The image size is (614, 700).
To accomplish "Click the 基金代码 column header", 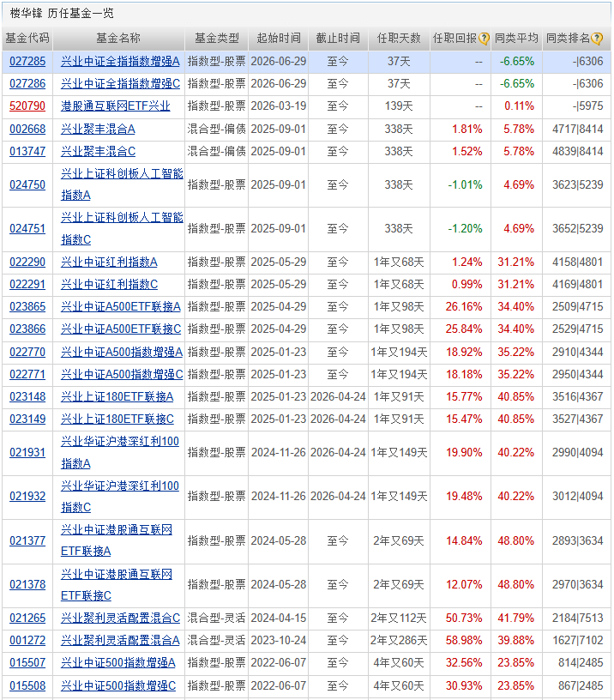I will (27, 39).
